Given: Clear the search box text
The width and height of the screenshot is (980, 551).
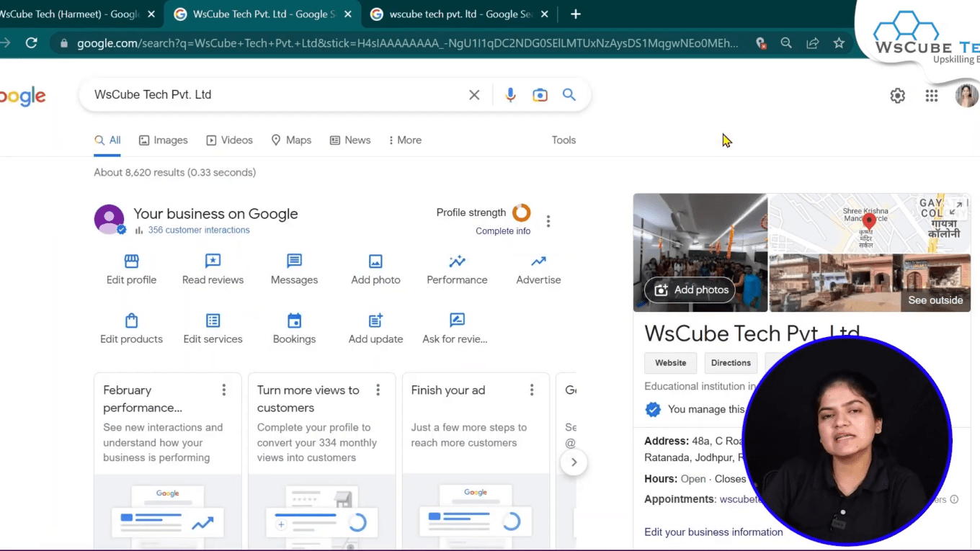Looking at the screenshot, I should [x=474, y=95].
